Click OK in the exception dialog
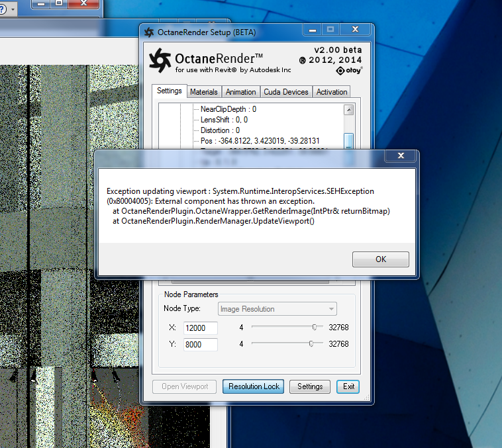The image size is (502, 448). click(380, 259)
